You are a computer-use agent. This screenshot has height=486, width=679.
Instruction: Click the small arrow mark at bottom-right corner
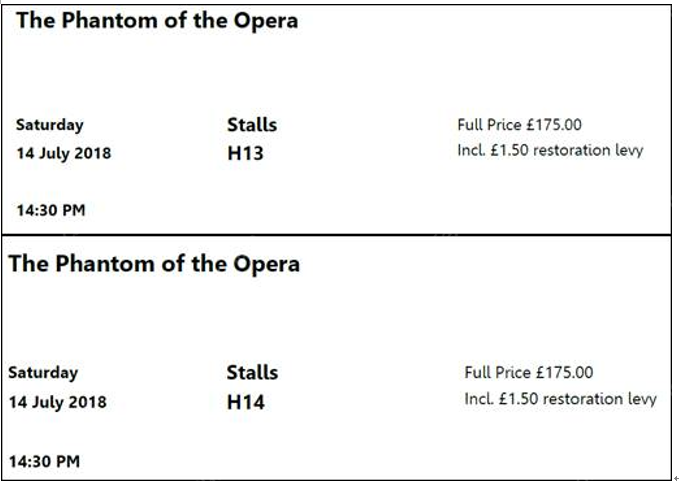676,479
